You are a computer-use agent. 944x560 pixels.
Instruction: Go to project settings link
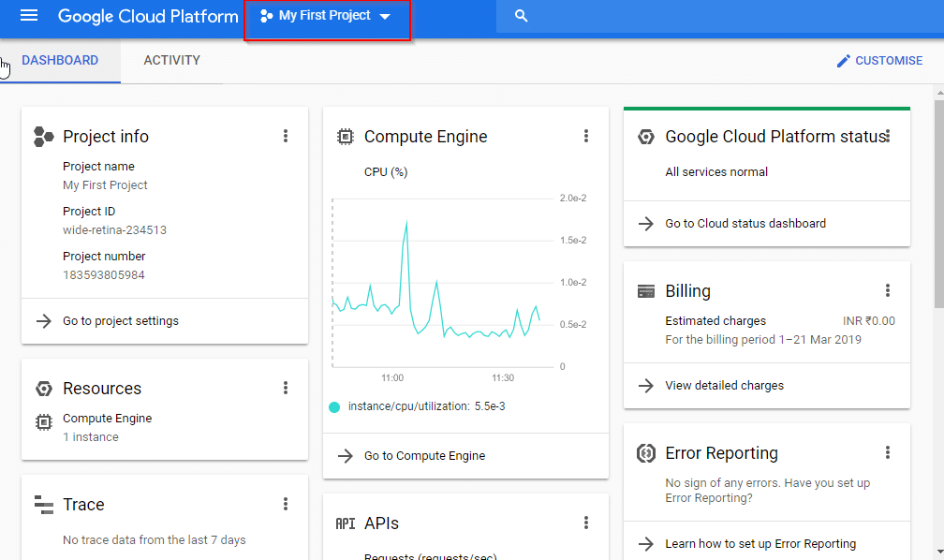coord(121,321)
